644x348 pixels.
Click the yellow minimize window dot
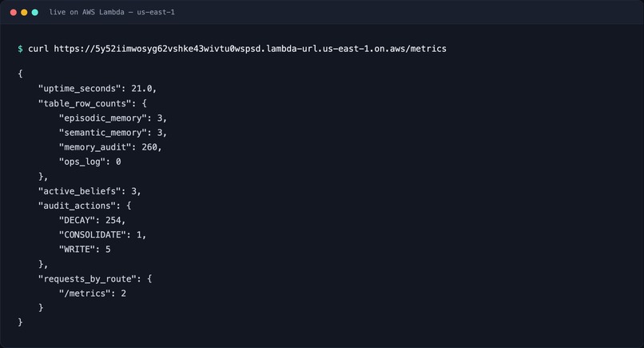(24, 12)
